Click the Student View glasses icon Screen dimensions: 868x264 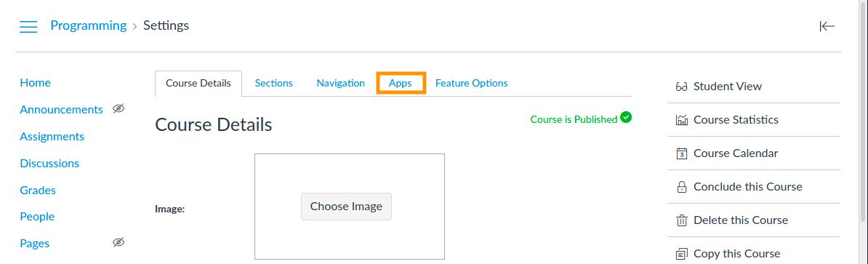click(x=681, y=87)
